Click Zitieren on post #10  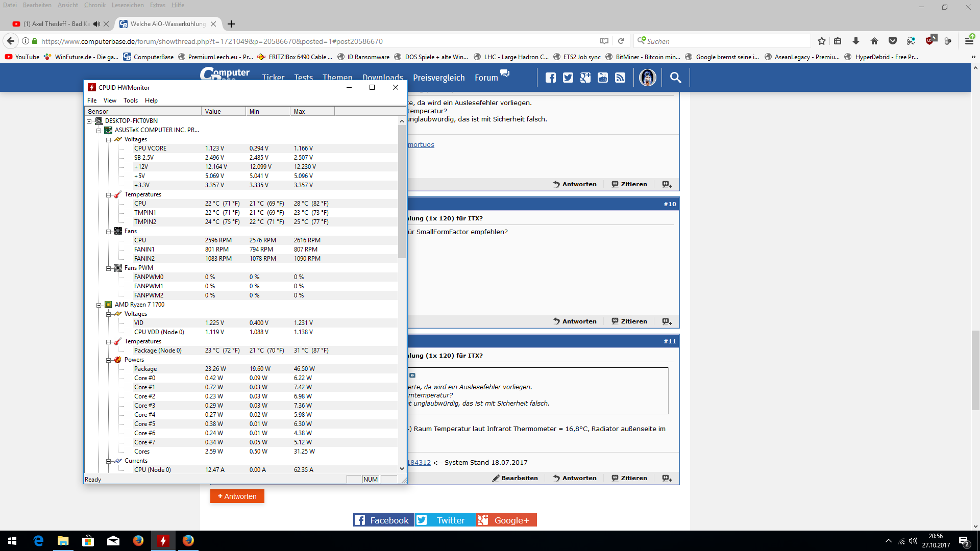629,321
